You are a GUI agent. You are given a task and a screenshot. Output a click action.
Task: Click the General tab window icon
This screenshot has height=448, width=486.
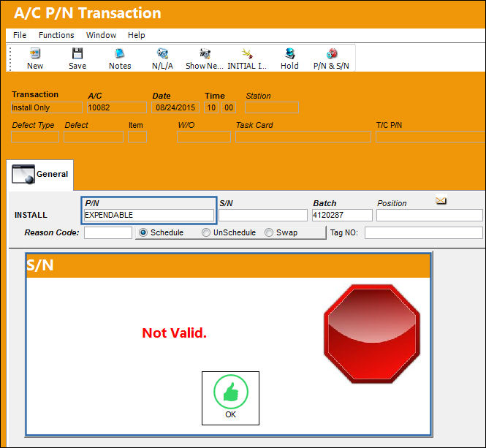pyautogui.click(x=23, y=174)
